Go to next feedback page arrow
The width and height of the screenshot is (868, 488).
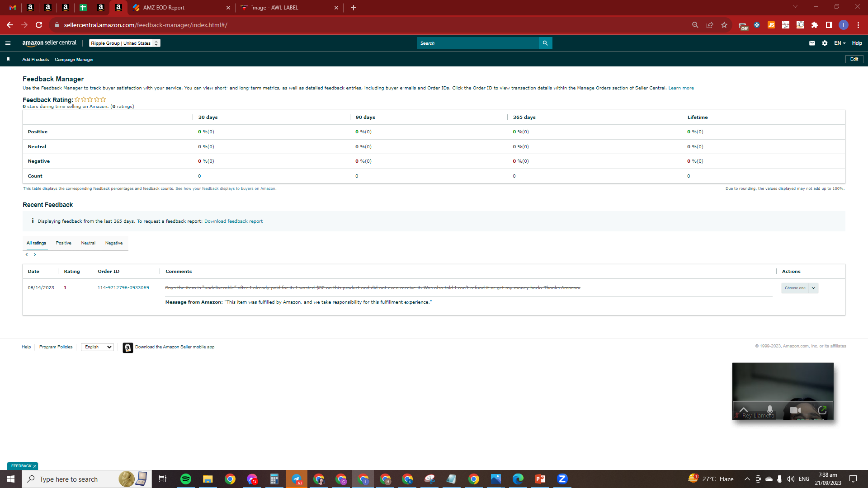tap(35, 255)
